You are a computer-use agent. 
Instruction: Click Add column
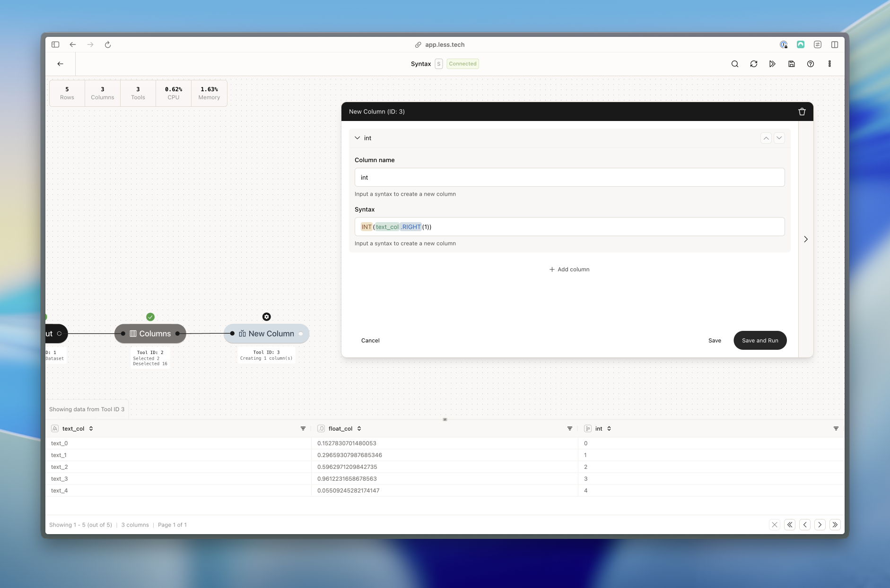(x=569, y=269)
